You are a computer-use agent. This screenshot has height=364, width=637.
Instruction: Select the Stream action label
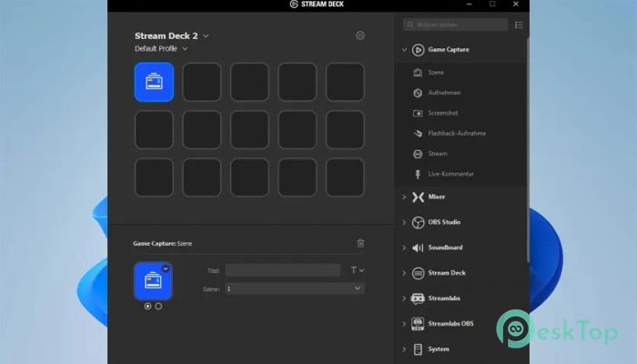(438, 154)
